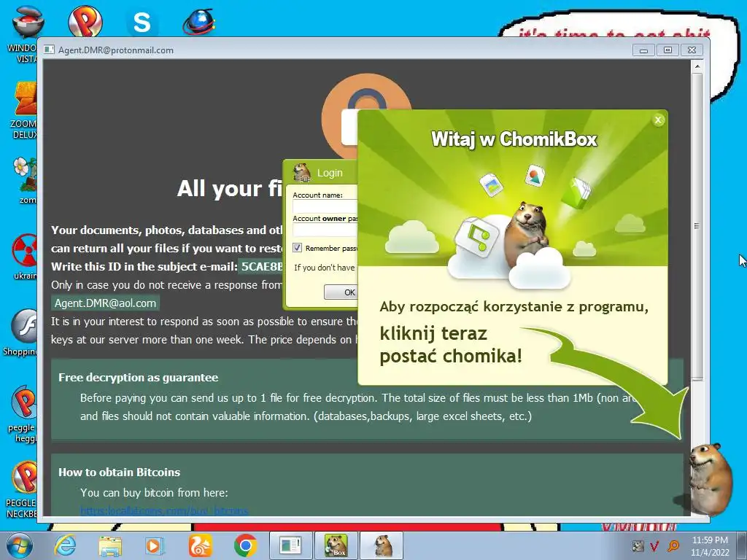Click the red V tray icon
Image resolution: width=747 pixels, height=560 pixels.
tap(654, 545)
